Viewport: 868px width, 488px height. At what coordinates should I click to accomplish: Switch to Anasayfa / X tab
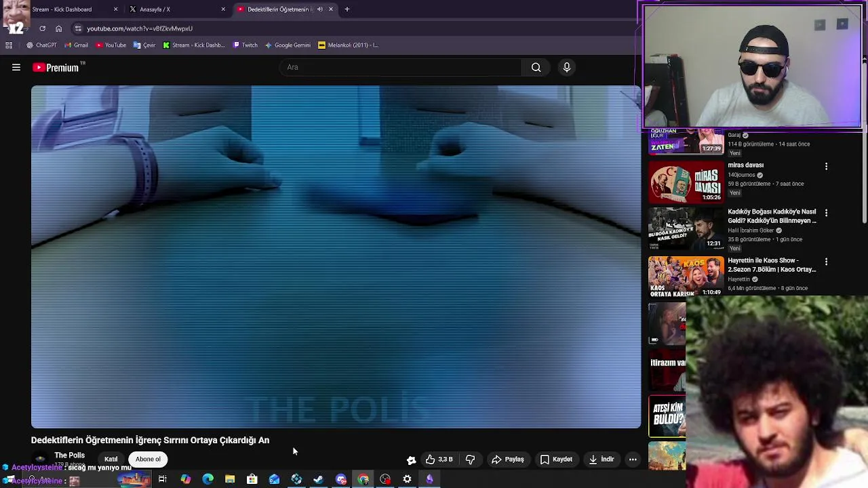point(175,9)
